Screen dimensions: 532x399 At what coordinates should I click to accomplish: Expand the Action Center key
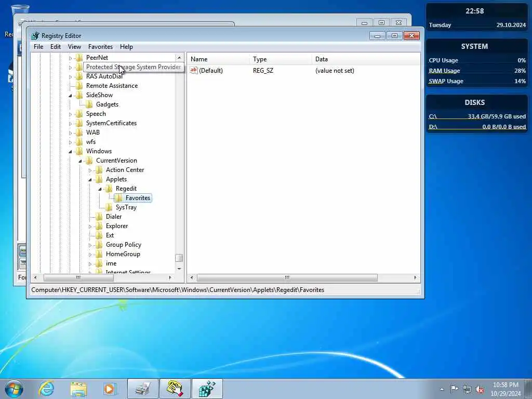point(90,170)
